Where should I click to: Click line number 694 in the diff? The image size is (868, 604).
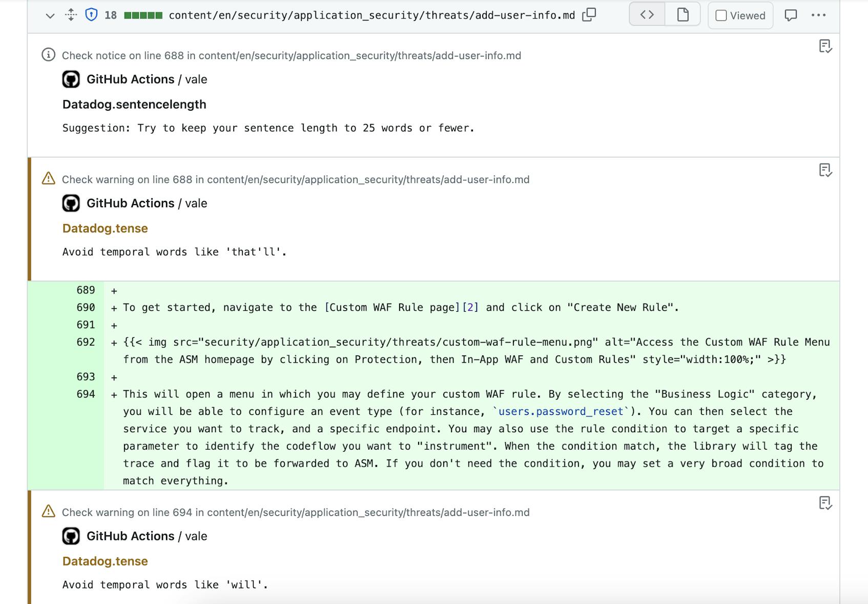pyautogui.click(x=86, y=394)
